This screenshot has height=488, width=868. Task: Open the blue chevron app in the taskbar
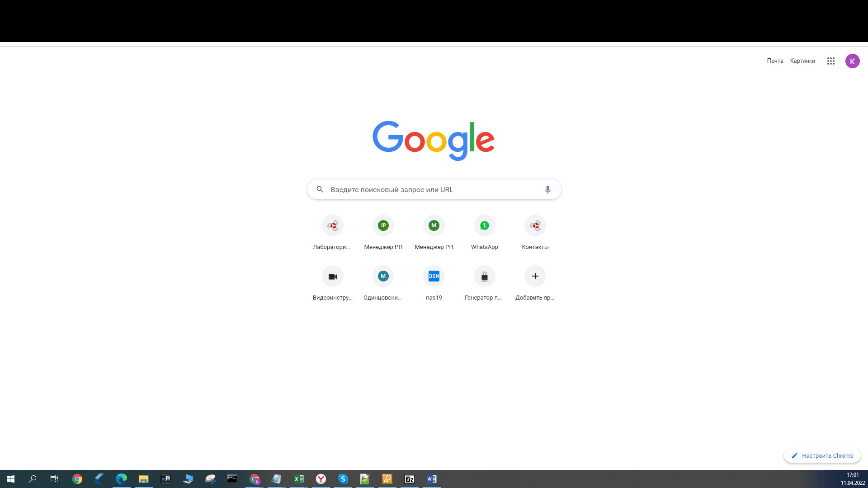coord(99,479)
